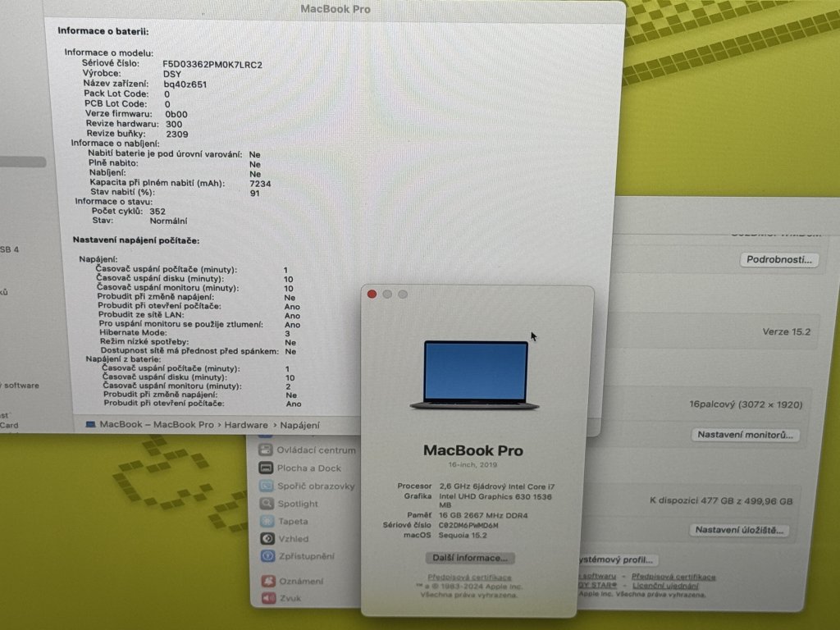Select software item in System Information sidebar
Viewport: 840px width, 630px height.
point(21,386)
